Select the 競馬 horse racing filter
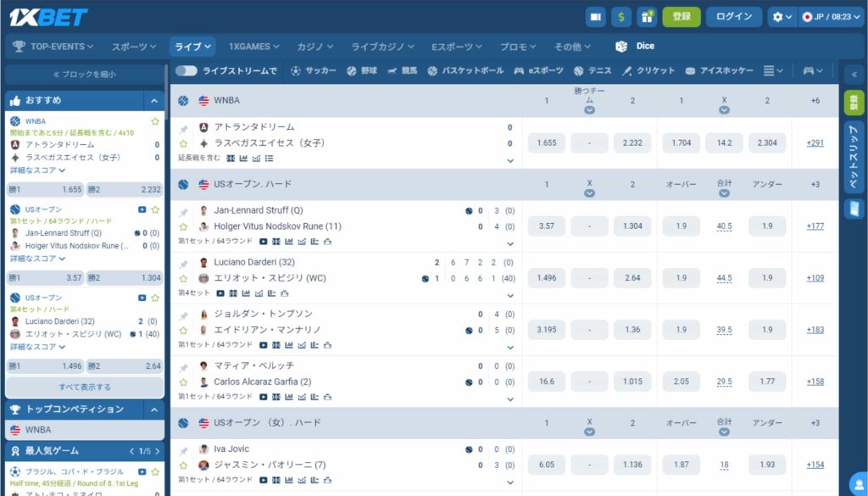Viewport: 868px width, 496px height. click(x=403, y=71)
